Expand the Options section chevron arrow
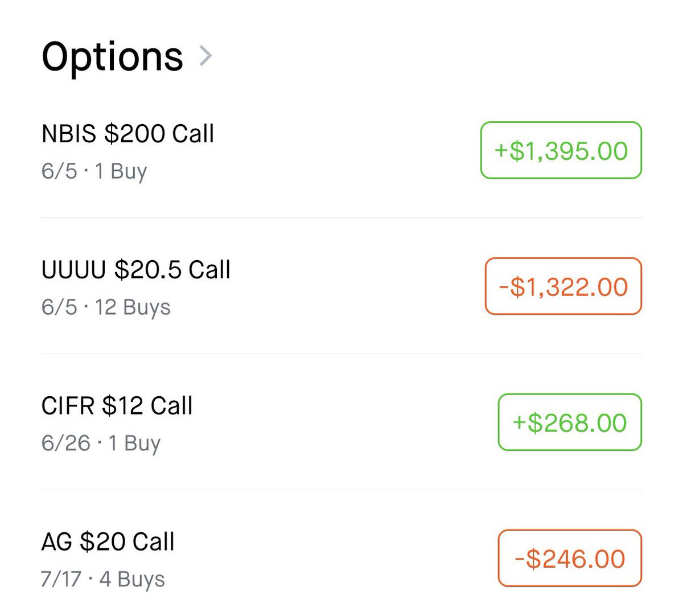Viewport: 683px width, 616px height. pyautogui.click(x=205, y=56)
